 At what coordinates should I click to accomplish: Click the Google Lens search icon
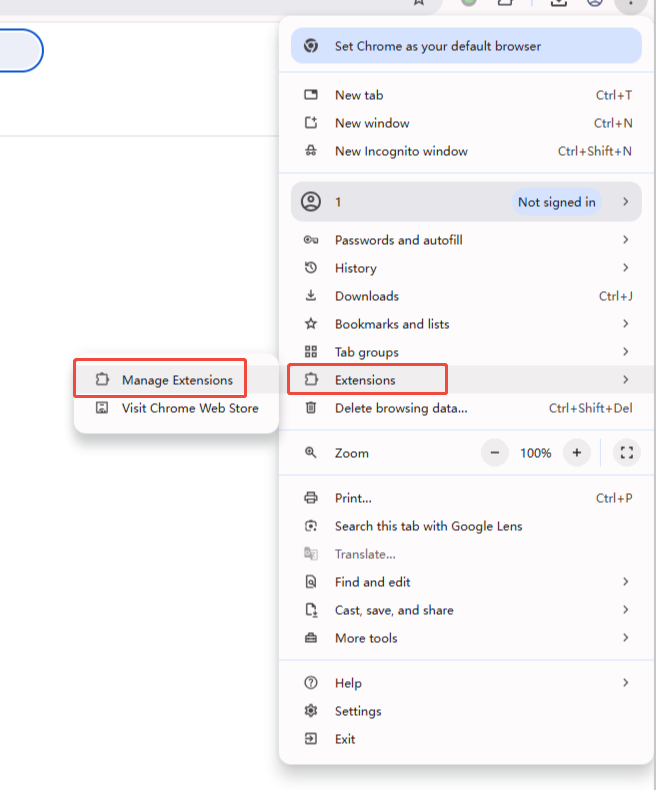311,526
